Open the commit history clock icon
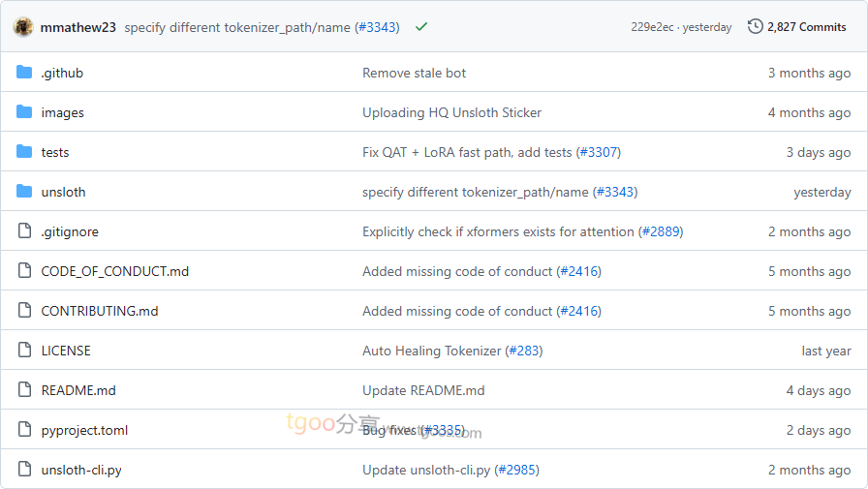868x489 pixels. (x=756, y=27)
